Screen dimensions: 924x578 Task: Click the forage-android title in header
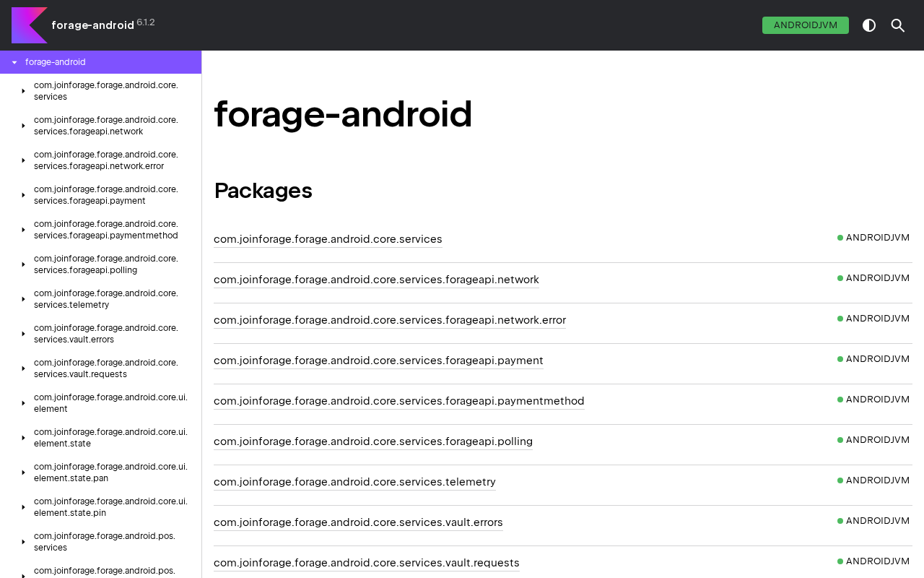(x=92, y=25)
